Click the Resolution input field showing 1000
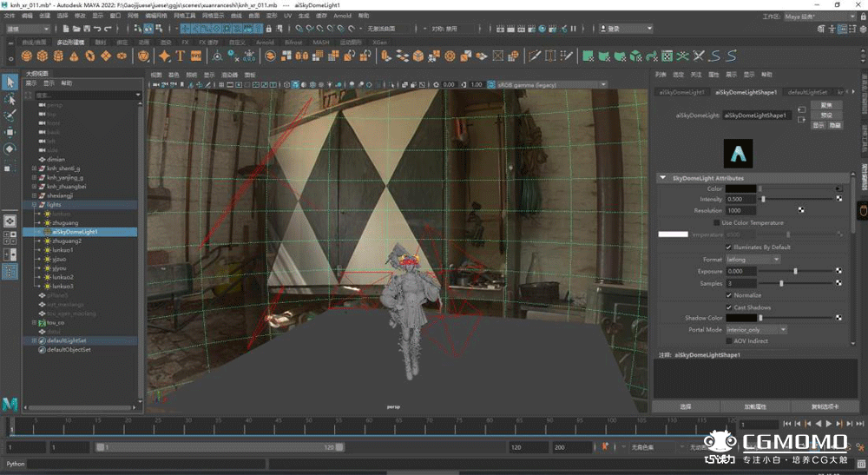868x475 pixels. coord(740,210)
